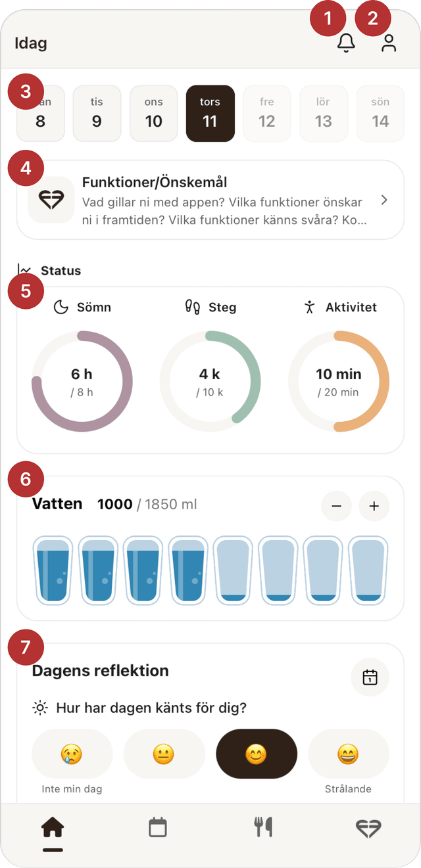Viewport: 421px width, 868px height.
Task: Open the user profile icon
Action: pos(389,43)
